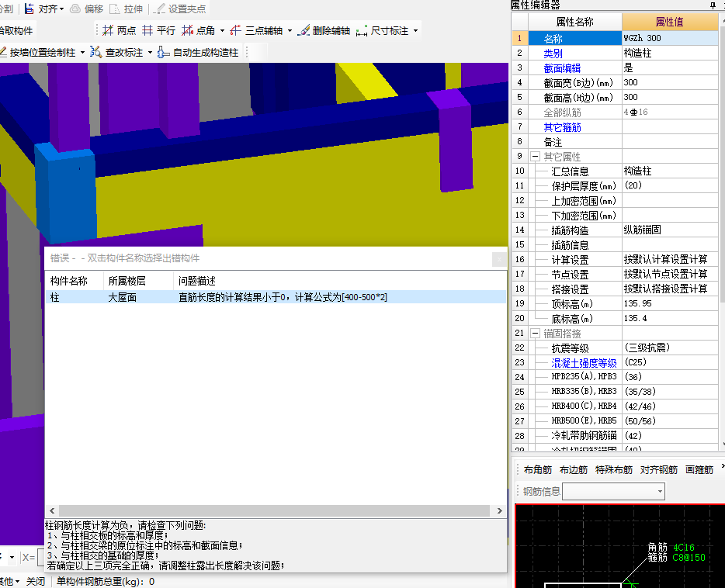The height and width of the screenshot is (588, 725).
Task: Click the 混凝土强度等级 property link
Action: pos(584,362)
